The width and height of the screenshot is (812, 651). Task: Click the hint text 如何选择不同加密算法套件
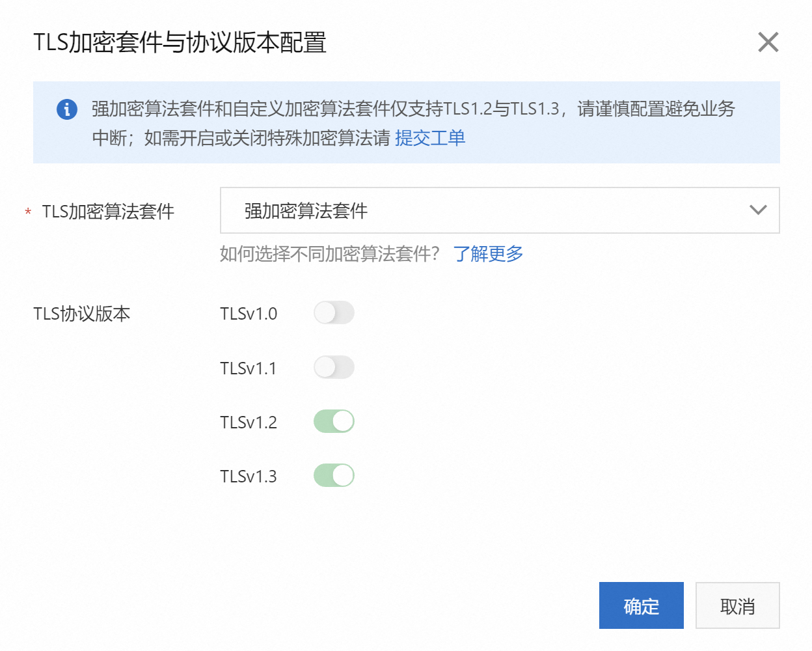(x=330, y=254)
